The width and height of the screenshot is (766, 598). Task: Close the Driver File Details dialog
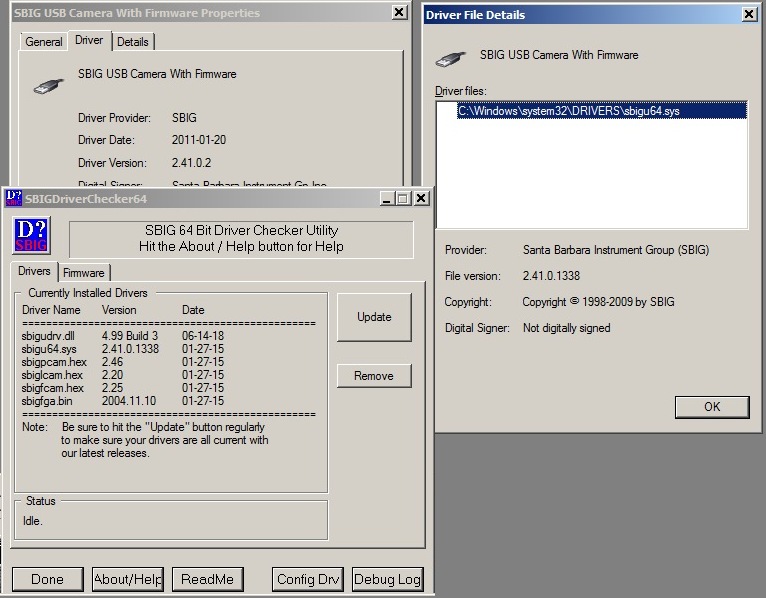(749, 14)
